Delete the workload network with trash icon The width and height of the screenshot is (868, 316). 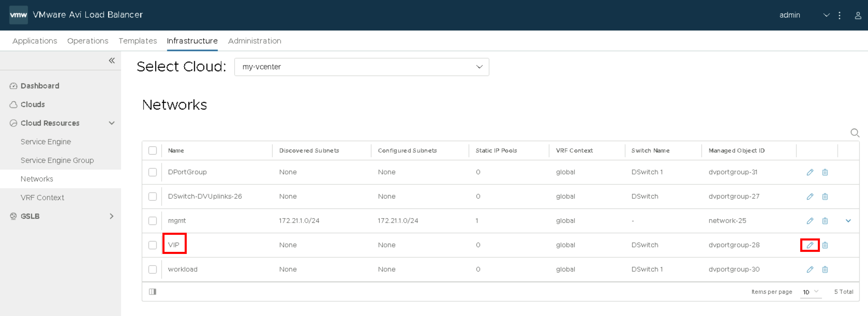[x=825, y=269]
